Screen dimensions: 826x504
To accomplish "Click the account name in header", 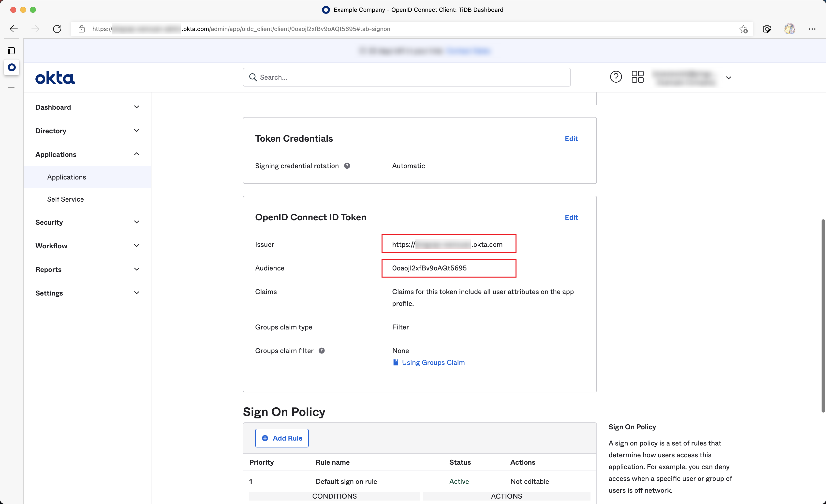I will pyautogui.click(x=684, y=78).
